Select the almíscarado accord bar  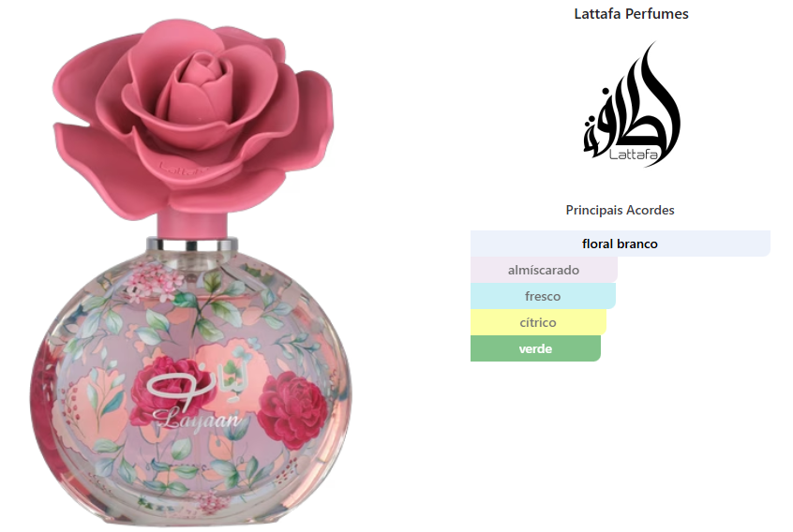pyautogui.click(x=544, y=270)
